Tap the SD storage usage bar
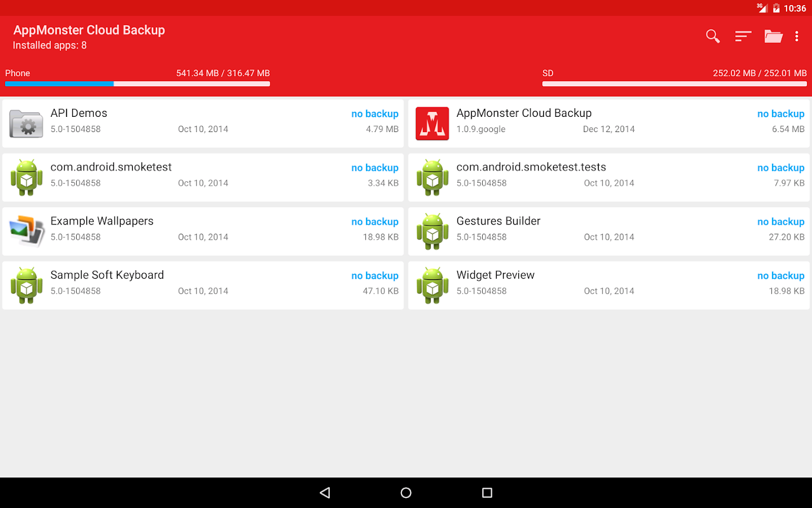This screenshot has width=812, height=508. (x=674, y=84)
